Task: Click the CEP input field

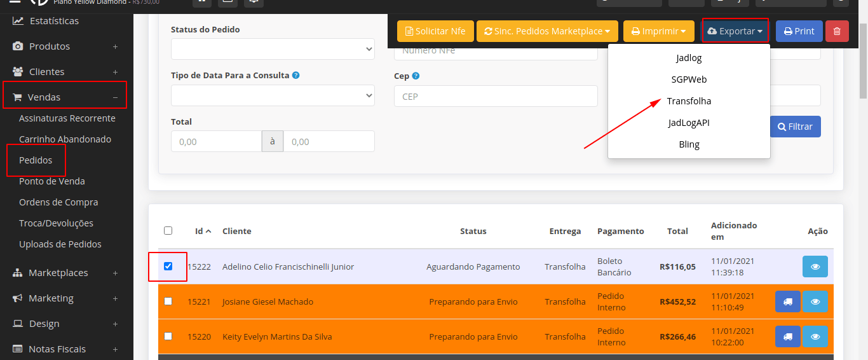Action: point(496,97)
